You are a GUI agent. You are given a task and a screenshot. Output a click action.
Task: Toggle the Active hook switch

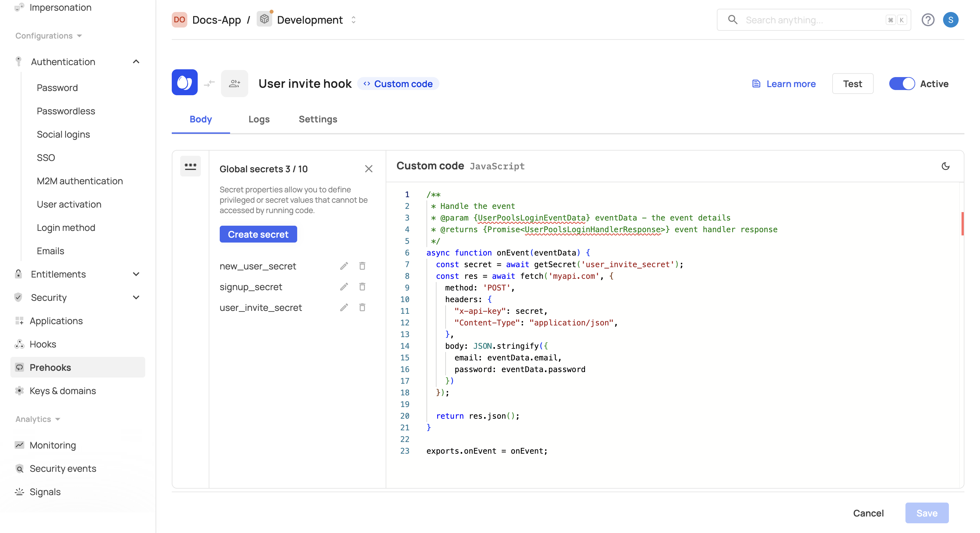tap(901, 84)
